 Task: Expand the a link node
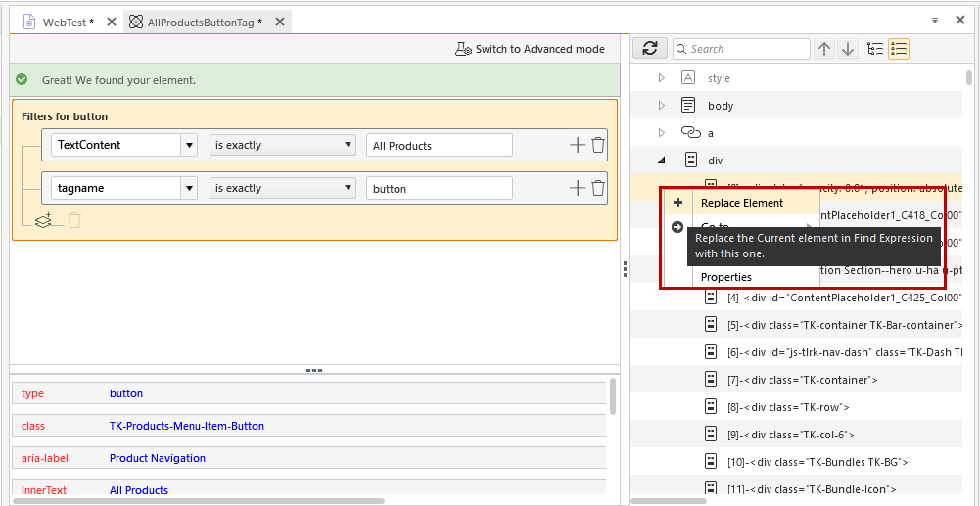click(x=661, y=133)
